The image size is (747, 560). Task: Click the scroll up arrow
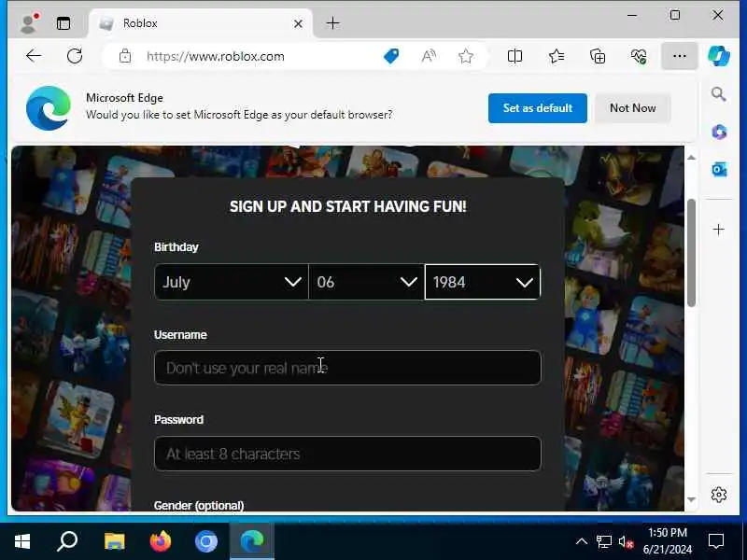click(691, 158)
